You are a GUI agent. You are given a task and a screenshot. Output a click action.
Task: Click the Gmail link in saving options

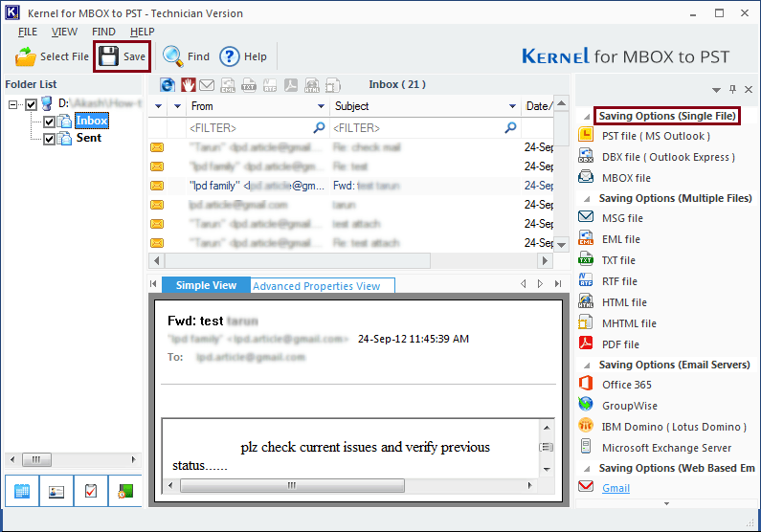click(x=616, y=488)
